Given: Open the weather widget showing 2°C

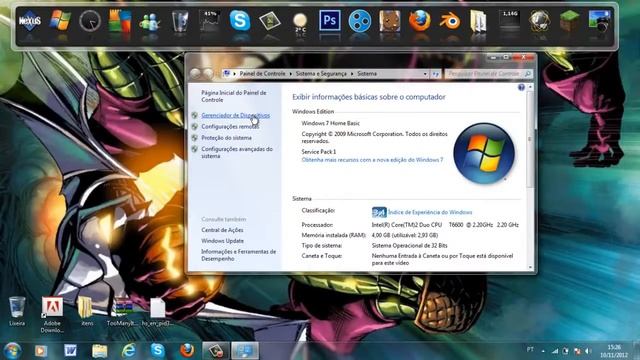Looking at the screenshot, I should coord(300,22).
